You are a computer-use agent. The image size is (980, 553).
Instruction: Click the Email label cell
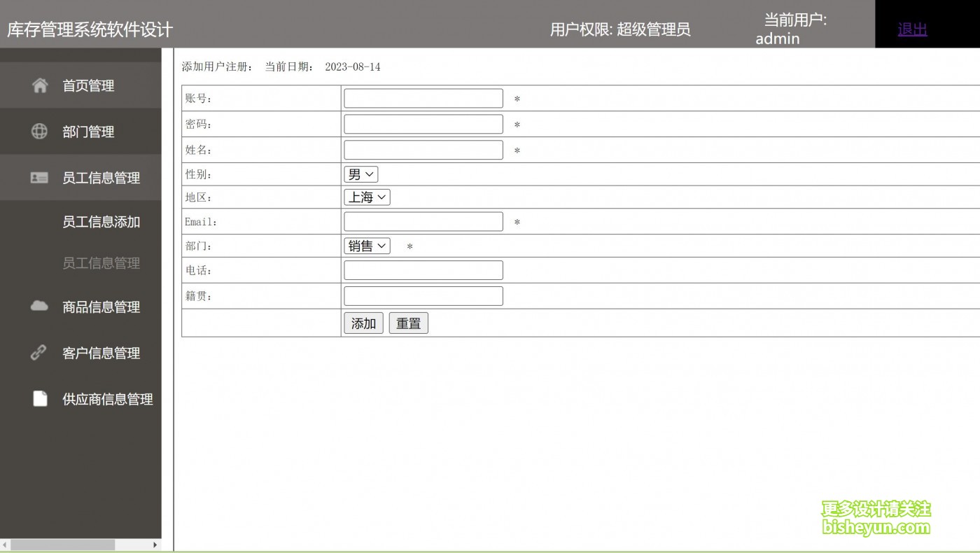click(261, 221)
